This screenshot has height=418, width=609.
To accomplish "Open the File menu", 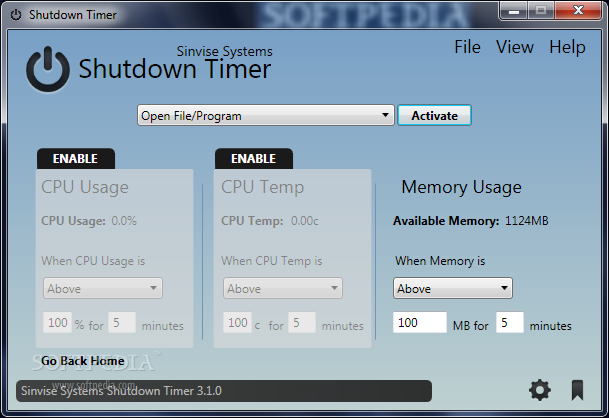I will point(467,47).
